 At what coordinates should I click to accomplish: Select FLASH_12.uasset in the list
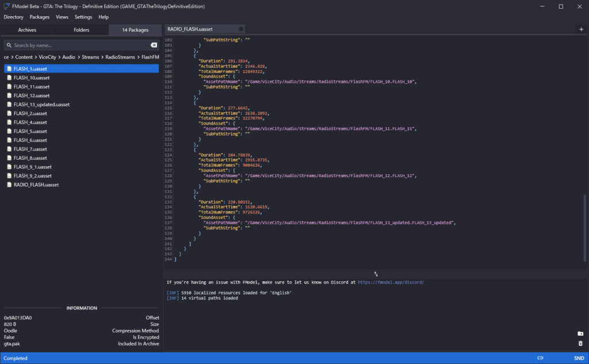82,96
